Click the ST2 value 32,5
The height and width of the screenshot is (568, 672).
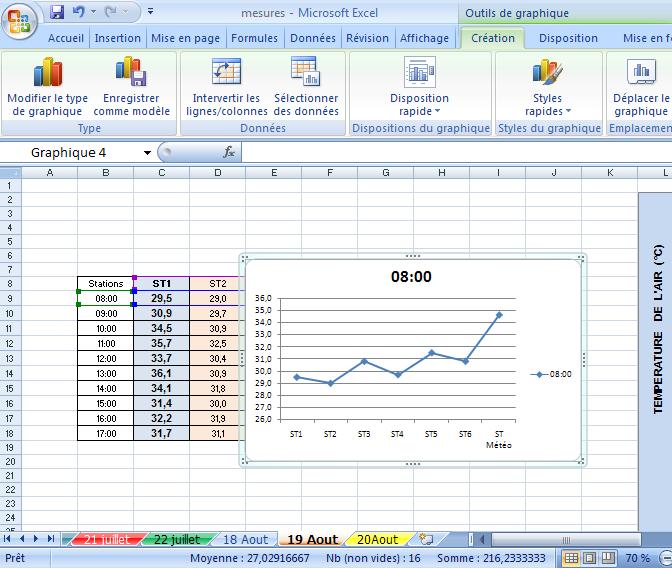point(217,343)
